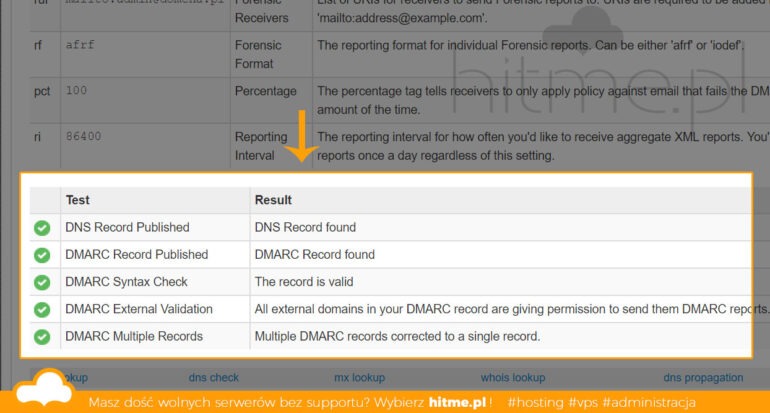Image resolution: width=770 pixels, height=413 pixels.
Task: Click the 'DMARC Record found' result
Action: pyautogui.click(x=314, y=254)
